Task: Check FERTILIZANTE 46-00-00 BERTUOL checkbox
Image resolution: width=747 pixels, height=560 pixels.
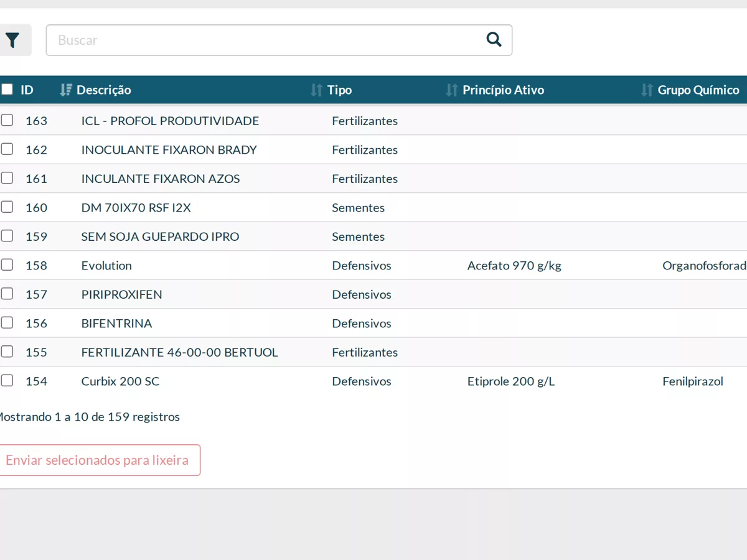Action: pos(7,352)
